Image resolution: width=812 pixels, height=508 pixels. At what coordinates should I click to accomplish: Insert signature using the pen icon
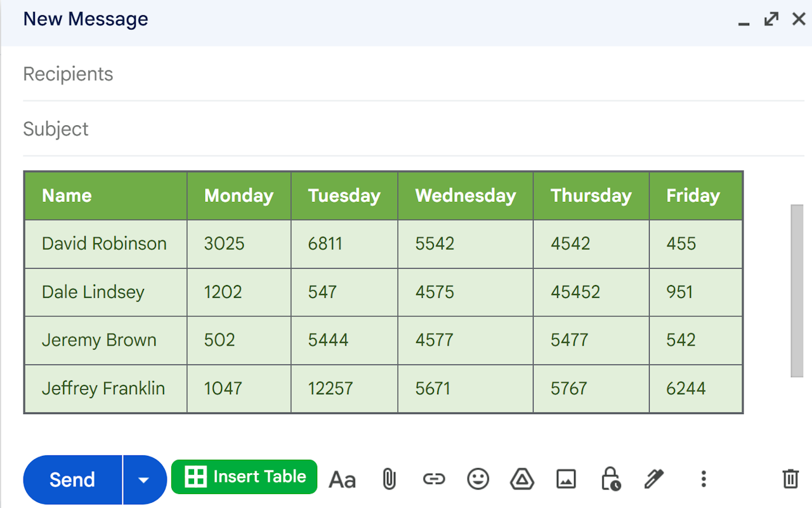click(653, 479)
